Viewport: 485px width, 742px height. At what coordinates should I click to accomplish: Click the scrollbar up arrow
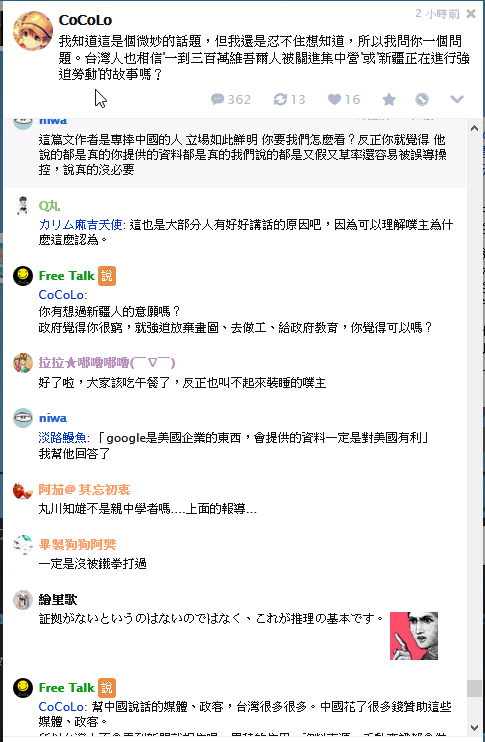point(474,128)
